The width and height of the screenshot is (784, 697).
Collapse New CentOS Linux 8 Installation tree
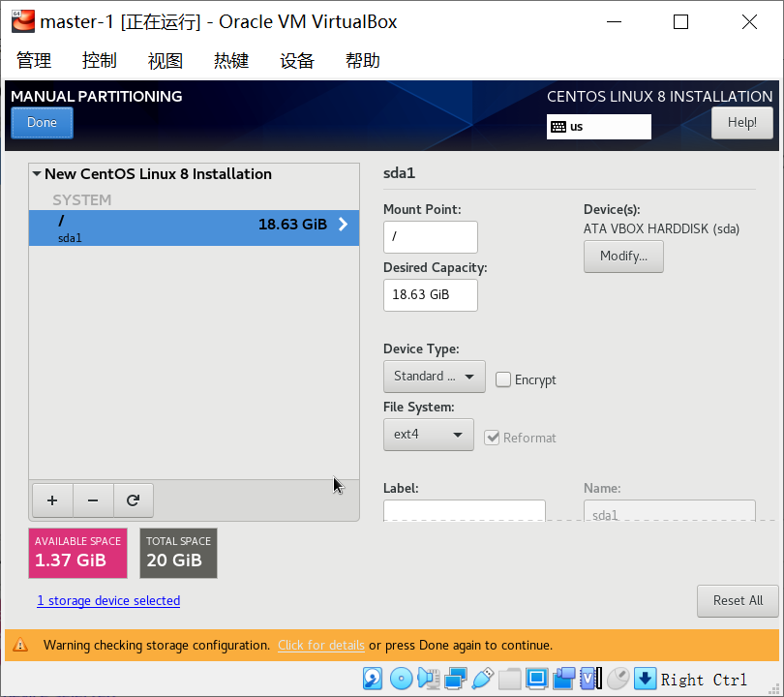[x=37, y=173]
